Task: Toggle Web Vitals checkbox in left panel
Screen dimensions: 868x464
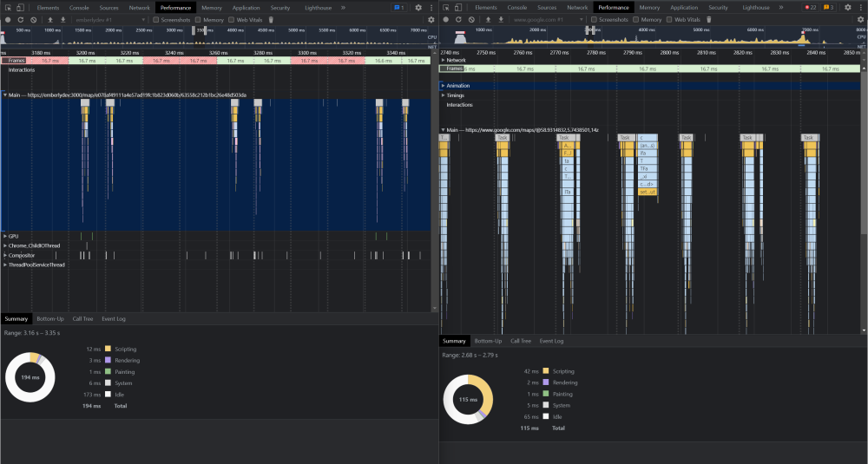Action: tap(232, 19)
